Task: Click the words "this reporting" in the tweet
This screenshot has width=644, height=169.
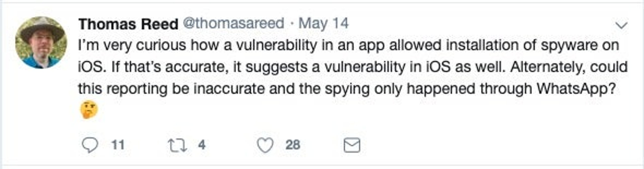Action: point(123,89)
